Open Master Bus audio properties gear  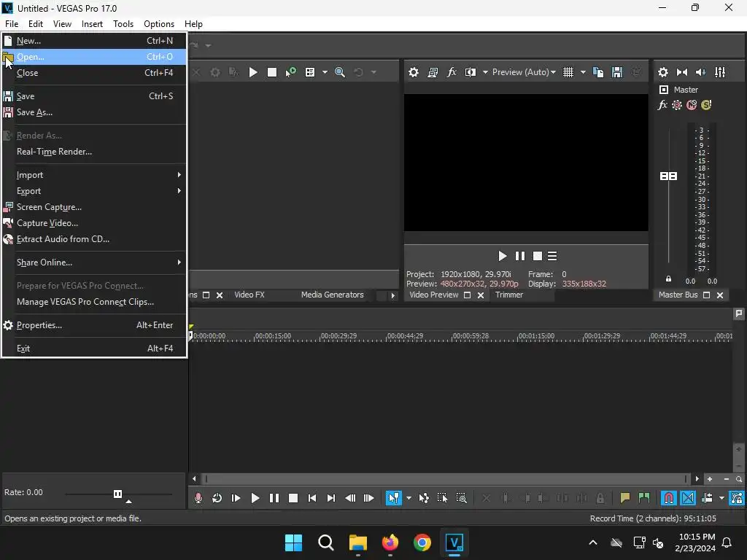662,72
